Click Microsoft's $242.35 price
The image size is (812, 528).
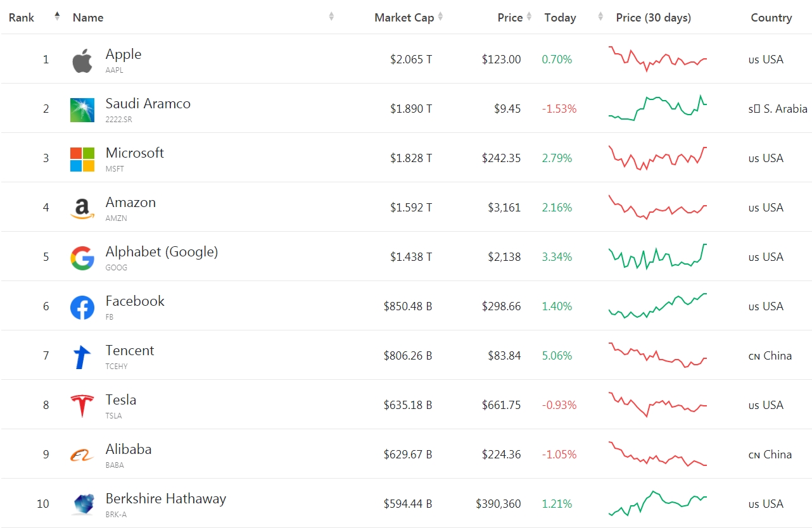click(501, 158)
